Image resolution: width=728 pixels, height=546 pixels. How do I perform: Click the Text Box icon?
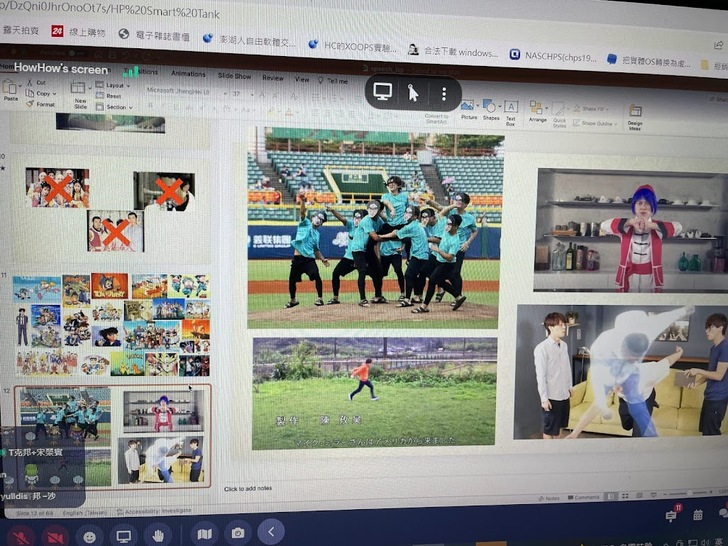(x=510, y=110)
